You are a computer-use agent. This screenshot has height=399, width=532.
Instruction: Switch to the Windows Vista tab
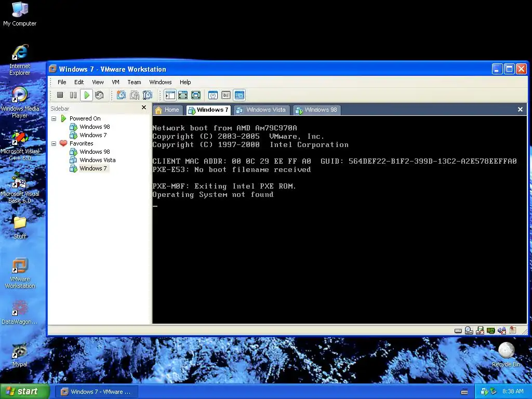point(262,110)
